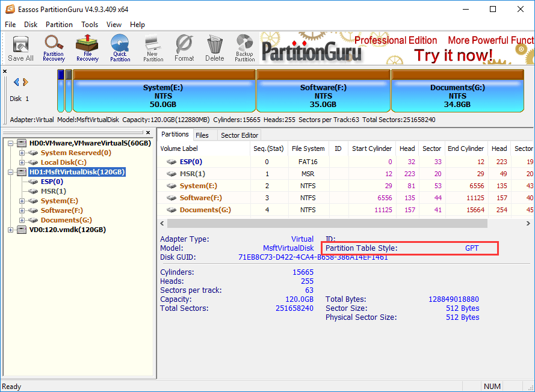Expand System(E:) node in disk tree
Viewport: 535px width, 392px height.
point(22,201)
